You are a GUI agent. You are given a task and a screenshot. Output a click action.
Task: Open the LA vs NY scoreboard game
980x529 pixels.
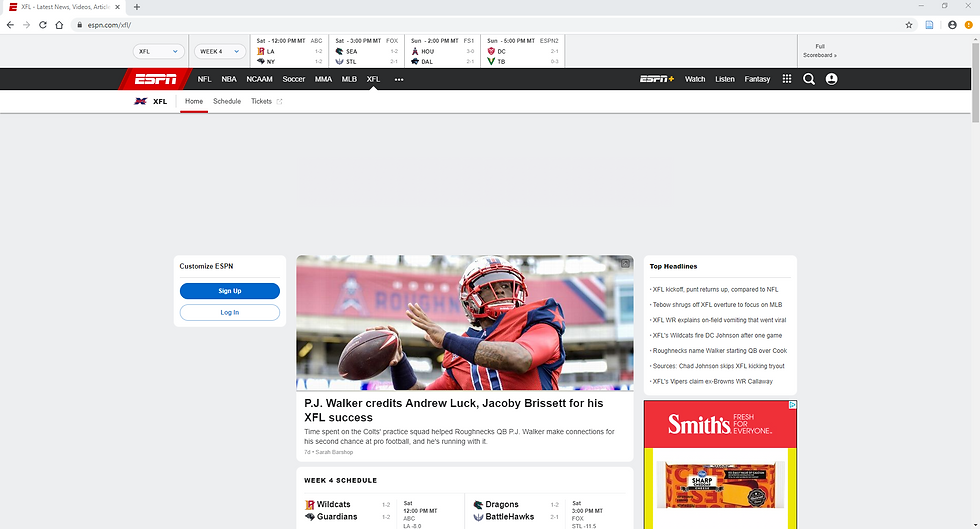pyautogui.click(x=289, y=51)
